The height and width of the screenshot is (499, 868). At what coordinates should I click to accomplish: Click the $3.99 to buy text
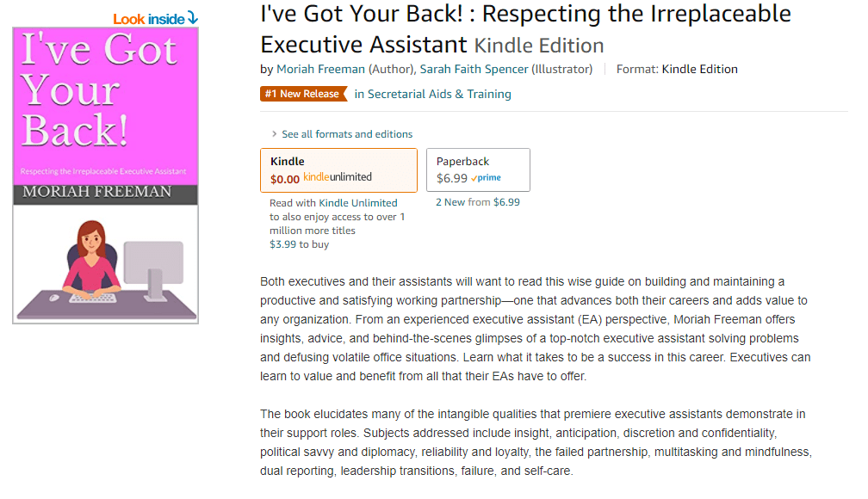[299, 244]
